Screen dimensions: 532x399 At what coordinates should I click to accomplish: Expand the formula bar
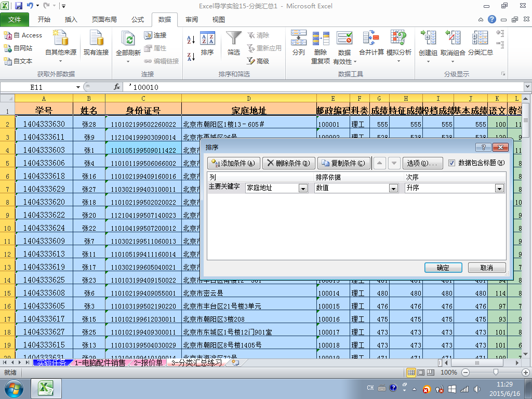tap(528, 87)
